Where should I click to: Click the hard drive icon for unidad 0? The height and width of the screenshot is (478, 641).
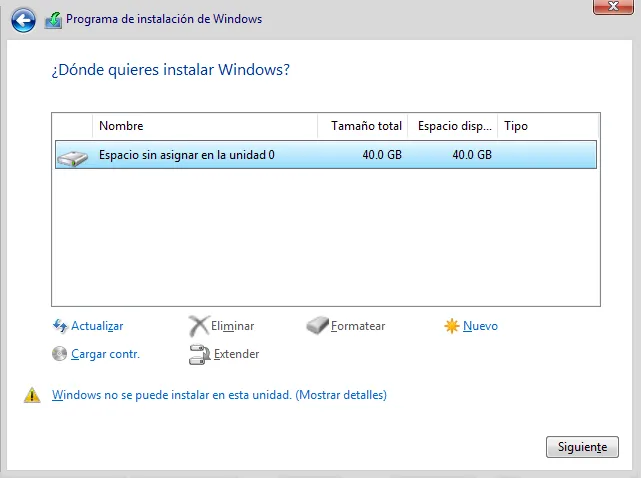click(x=72, y=158)
